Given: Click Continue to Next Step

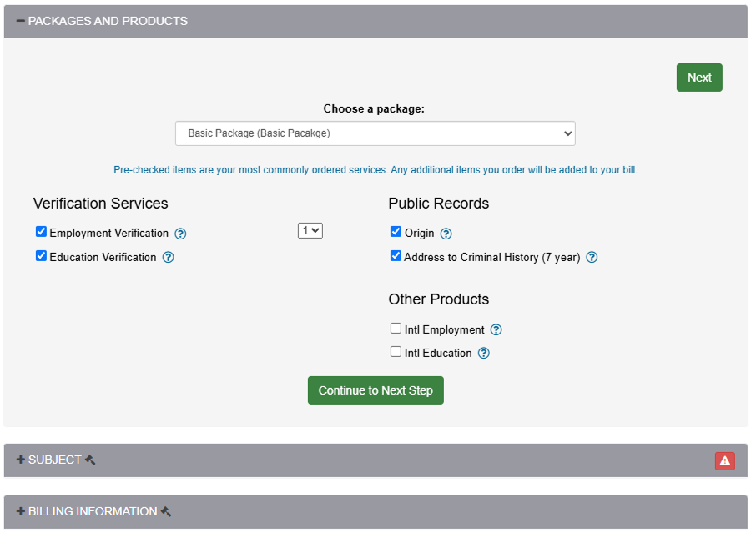Looking at the screenshot, I should (x=375, y=390).
